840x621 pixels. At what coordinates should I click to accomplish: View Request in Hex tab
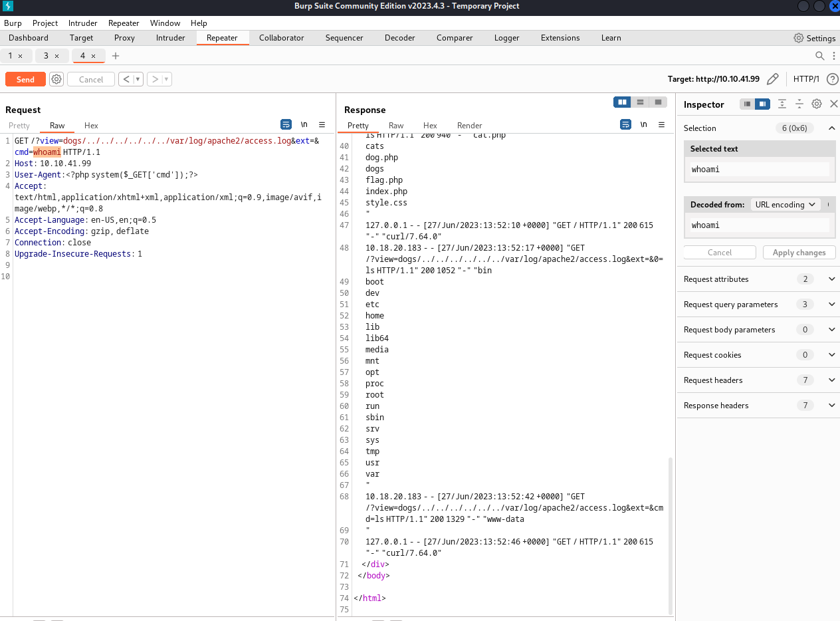[91, 126]
